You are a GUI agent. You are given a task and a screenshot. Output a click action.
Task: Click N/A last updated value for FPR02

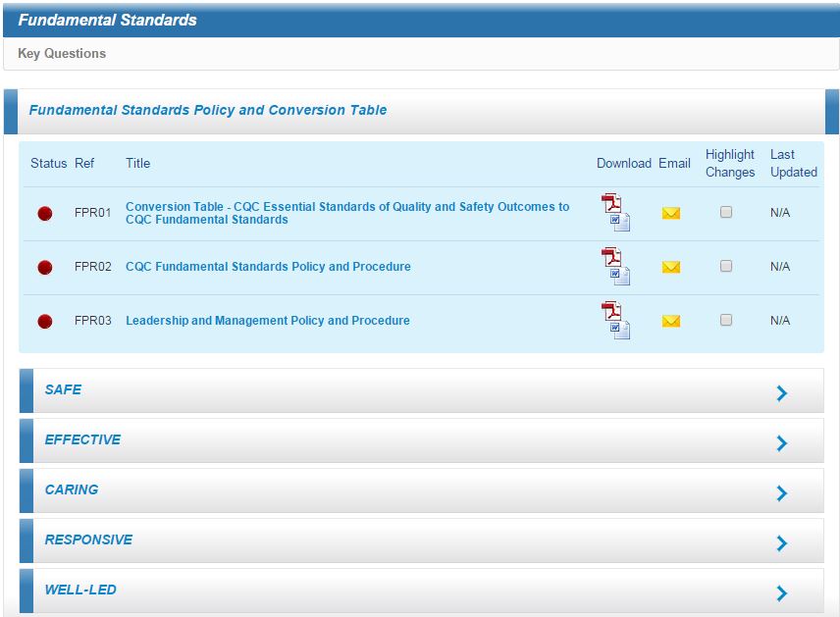point(780,266)
